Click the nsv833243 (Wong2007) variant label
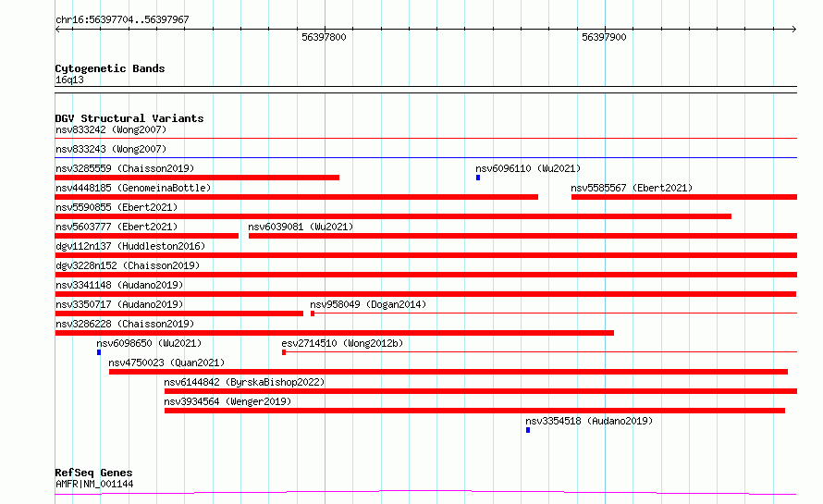823x504 pixels. [x=111, y=149]
